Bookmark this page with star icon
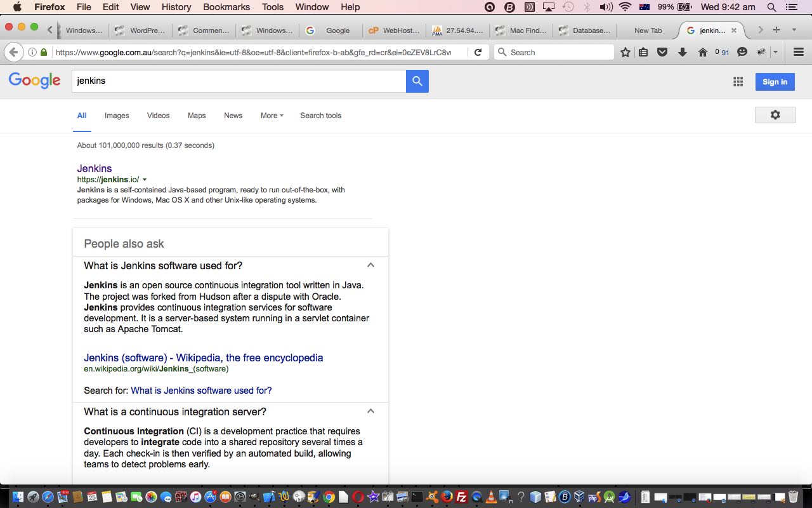 [x=625, y=52]
